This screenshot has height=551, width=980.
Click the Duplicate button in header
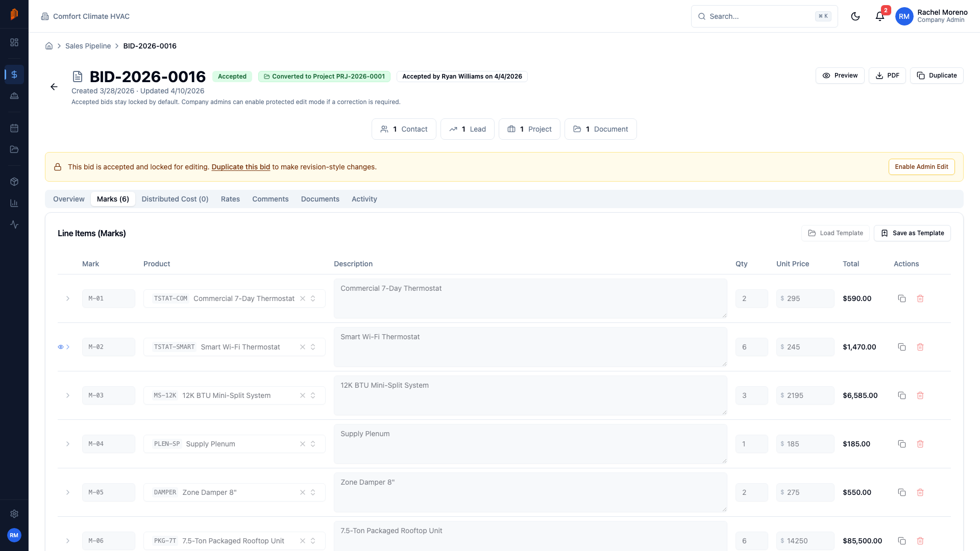(937, 76)
